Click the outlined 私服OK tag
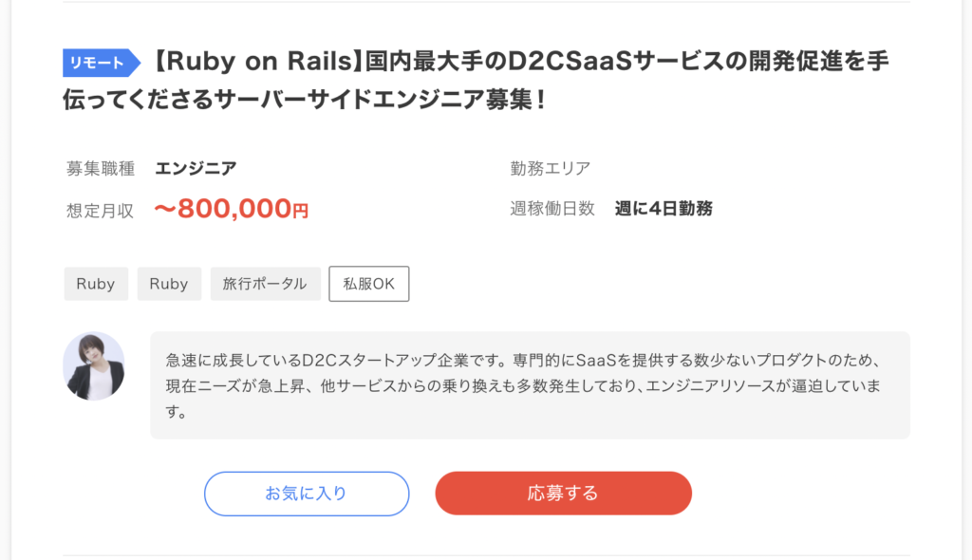This screenshot has height=560, width=972. 369,284
